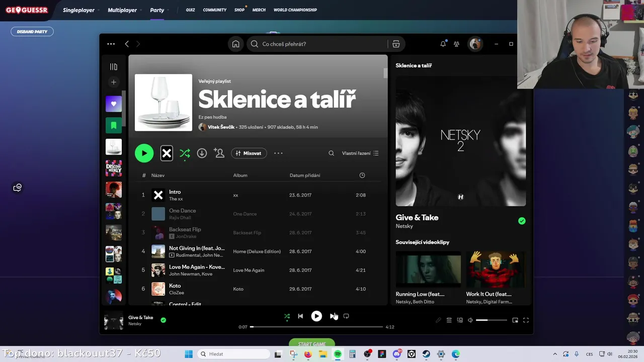The image size is (644, 362).
Task: Select the Koto track row
Action: [x=258, y=289]
